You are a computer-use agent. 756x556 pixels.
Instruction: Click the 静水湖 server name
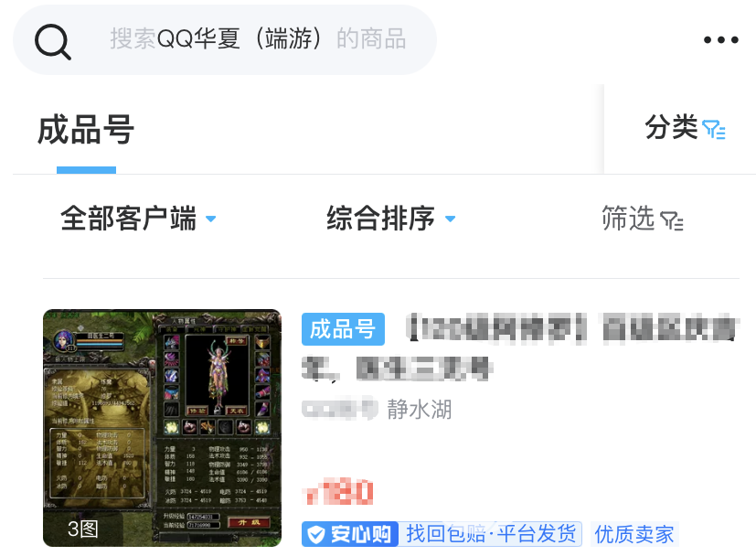tap(419, 410)
